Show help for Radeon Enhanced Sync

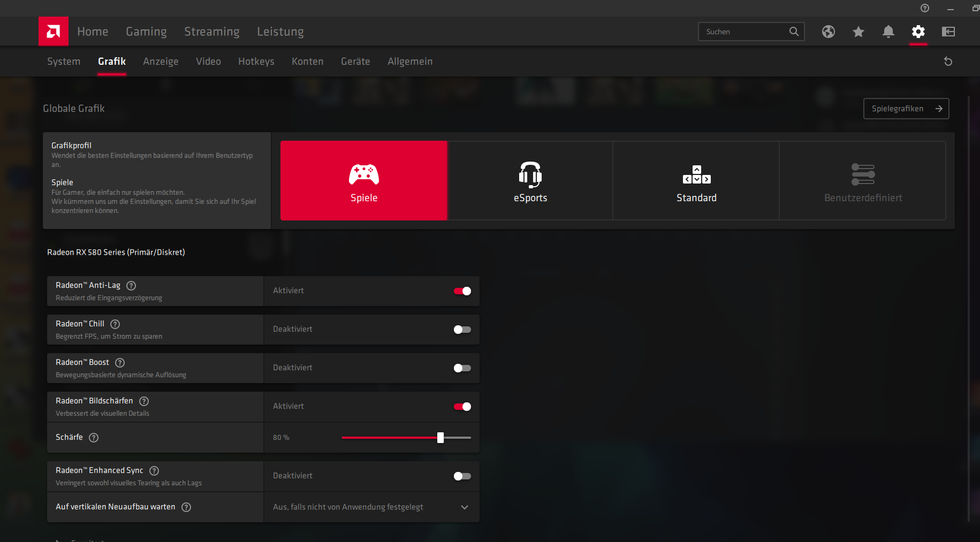(154, 471)
